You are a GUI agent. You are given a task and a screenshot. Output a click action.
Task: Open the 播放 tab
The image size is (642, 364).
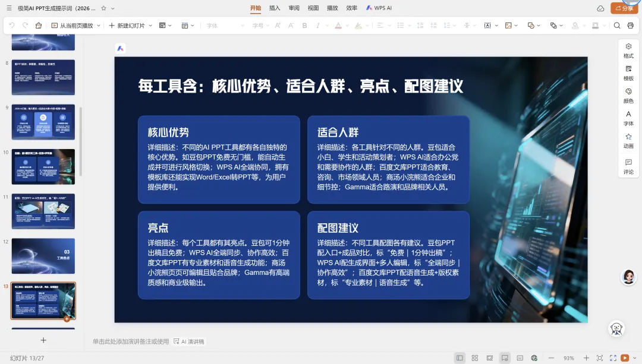pyautogui.click(x=332, y=8)
